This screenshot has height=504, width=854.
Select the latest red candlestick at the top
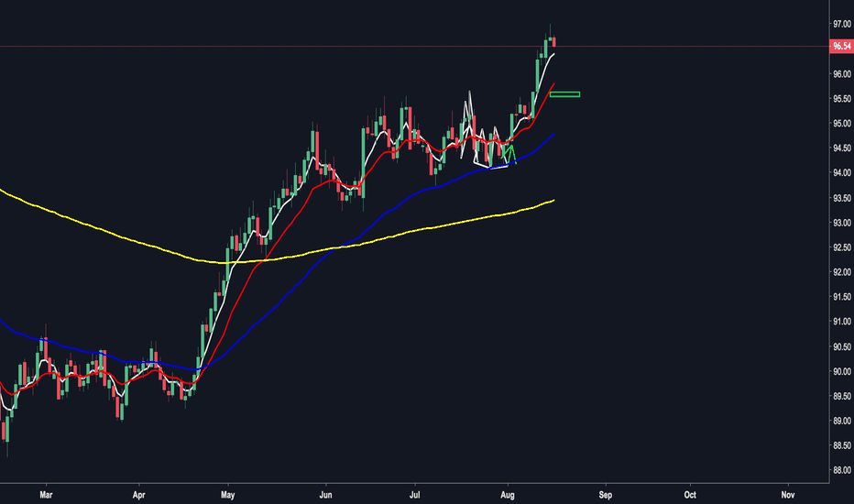pyautogui.click(x=553, y=42)
